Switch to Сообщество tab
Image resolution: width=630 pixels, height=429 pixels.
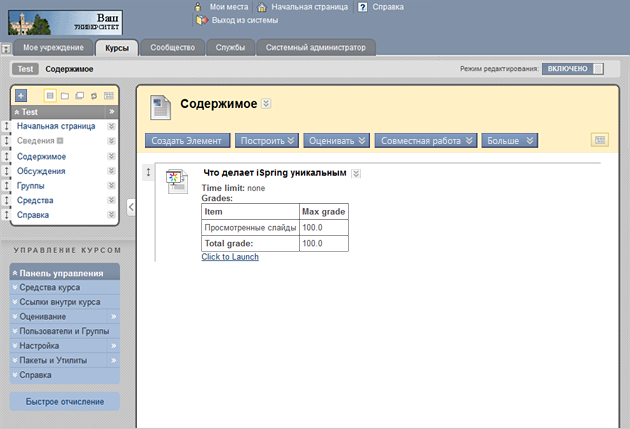172,47
